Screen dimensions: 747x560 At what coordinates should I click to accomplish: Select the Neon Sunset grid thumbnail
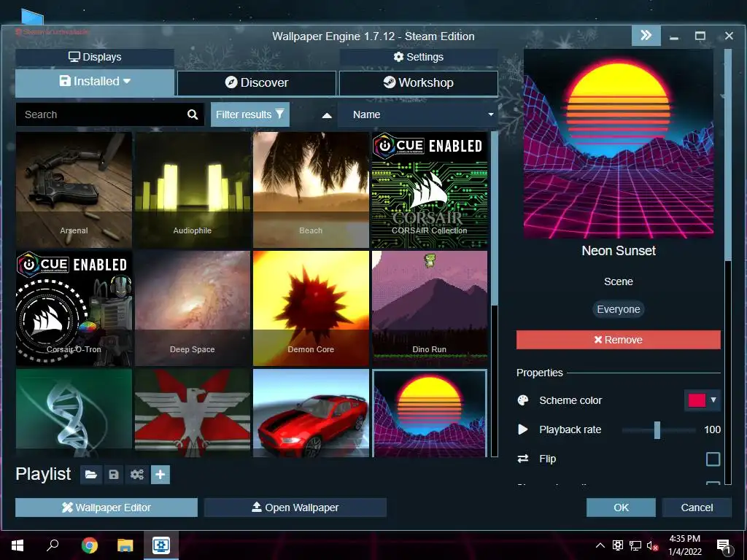[429, 413]
